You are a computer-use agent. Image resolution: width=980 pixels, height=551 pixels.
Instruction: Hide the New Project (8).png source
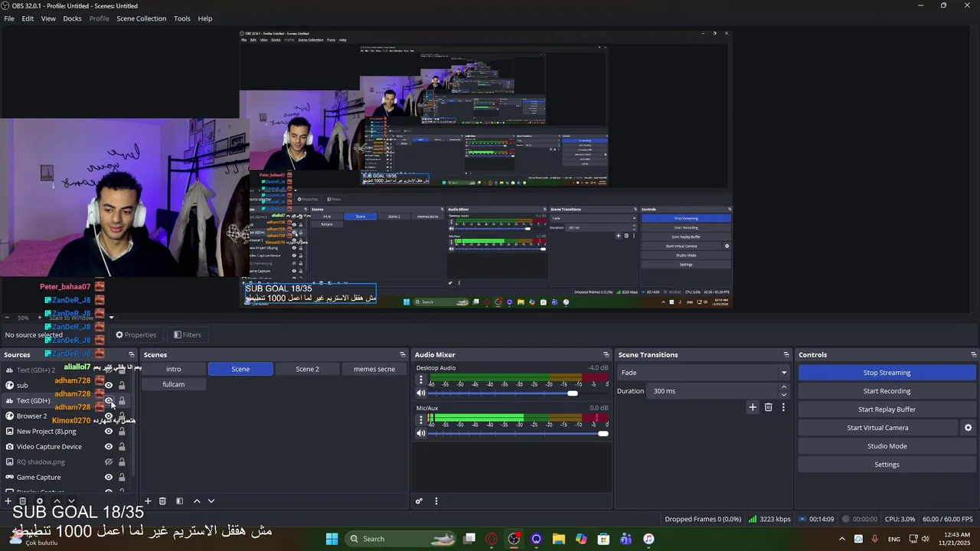click(x=109, y=431)
